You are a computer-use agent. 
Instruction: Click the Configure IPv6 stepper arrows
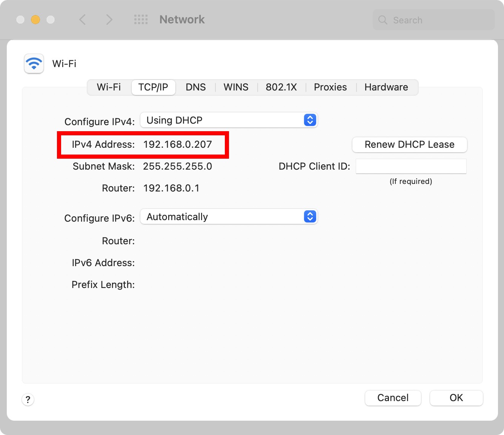pos(309,216)
